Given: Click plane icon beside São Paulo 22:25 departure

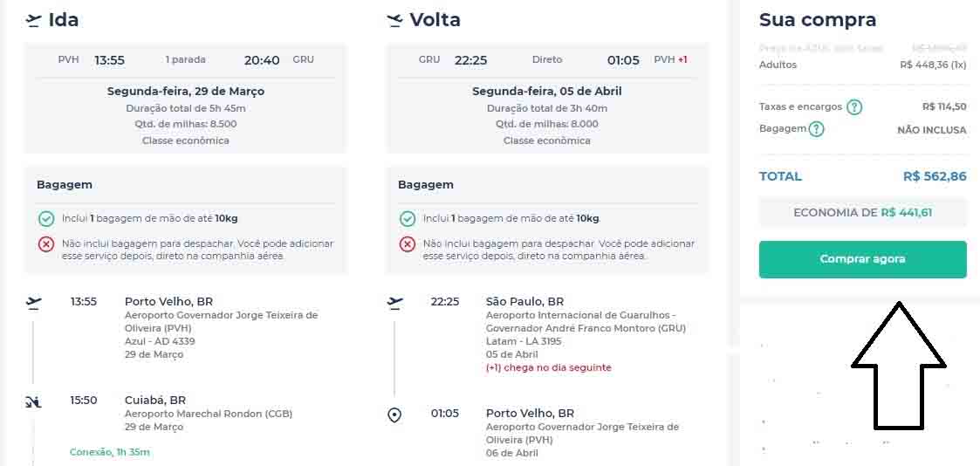Looking at the screenshot, I should tap(394, 303).
